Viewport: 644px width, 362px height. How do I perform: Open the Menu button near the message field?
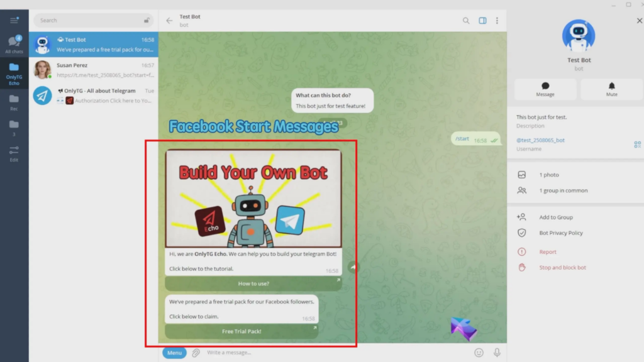174,353
